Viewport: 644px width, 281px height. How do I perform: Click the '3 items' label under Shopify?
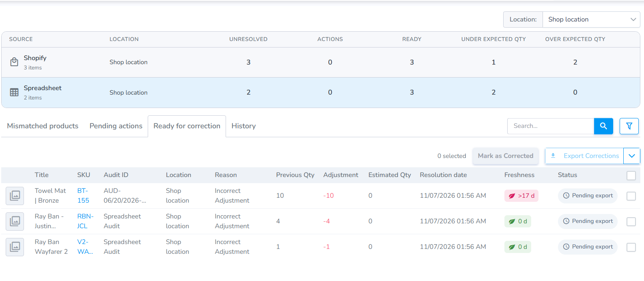click(x=32, y=68)
